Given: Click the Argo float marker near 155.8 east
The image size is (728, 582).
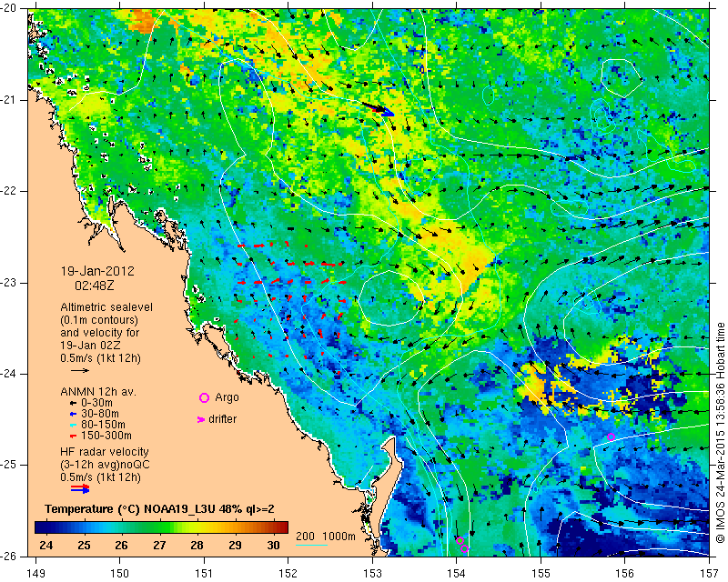Looking at the screenshot, I should (611, 436).
